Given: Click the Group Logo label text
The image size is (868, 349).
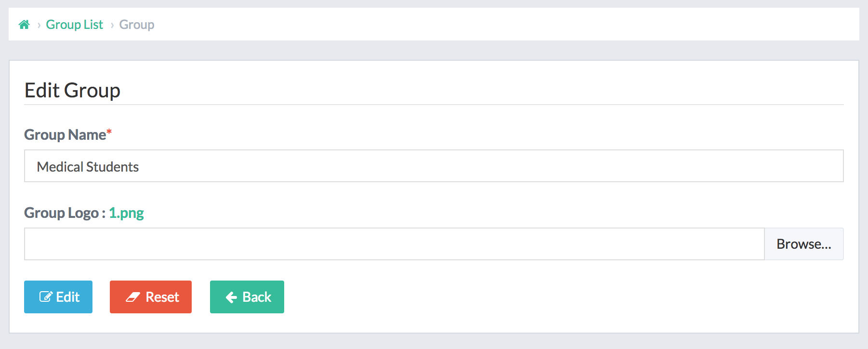Looking at the screenshot, I should tap(65, 213).
